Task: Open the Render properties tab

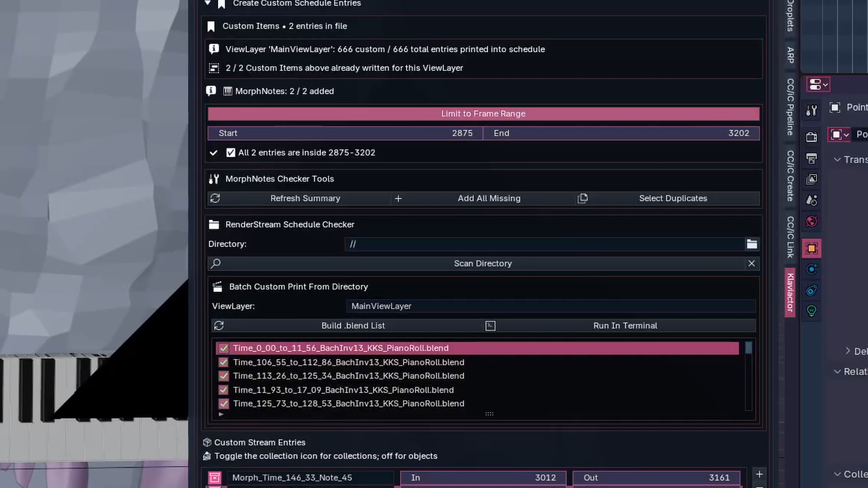Action: tap(811, 136)
